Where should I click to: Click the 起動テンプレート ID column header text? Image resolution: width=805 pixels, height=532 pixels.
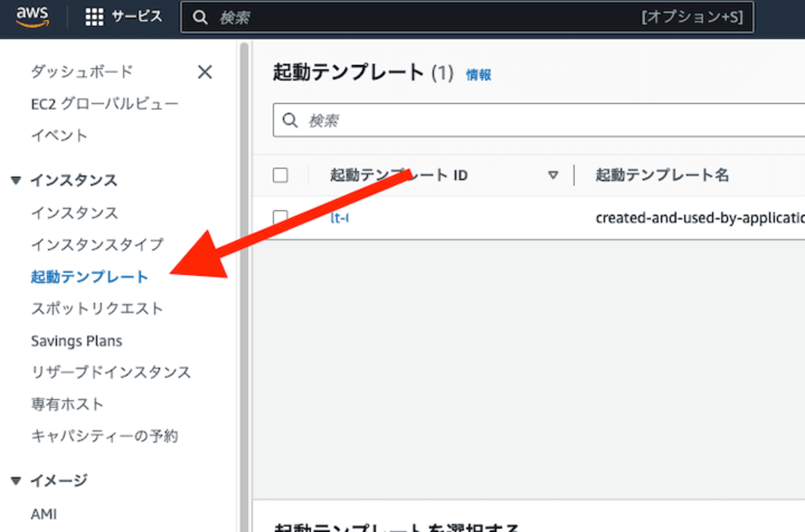coord(399,175)
